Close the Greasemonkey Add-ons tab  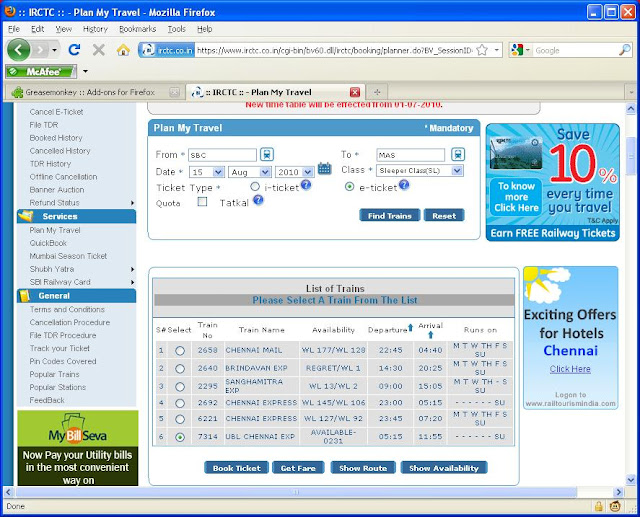pos(174,92)
